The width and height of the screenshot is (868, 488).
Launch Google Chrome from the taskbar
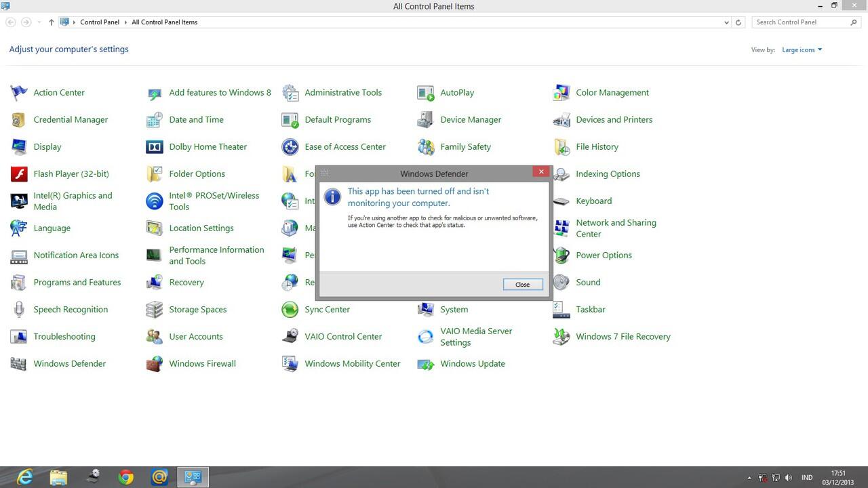click(126, 477)
